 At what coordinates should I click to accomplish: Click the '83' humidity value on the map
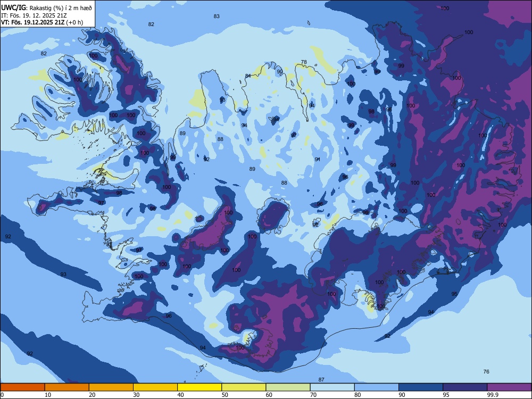217,16
